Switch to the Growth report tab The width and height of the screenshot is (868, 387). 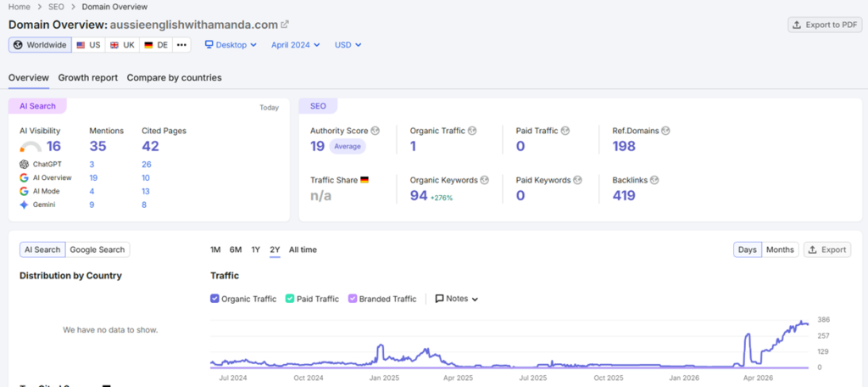pyautogui.click(x=88, y=77)
